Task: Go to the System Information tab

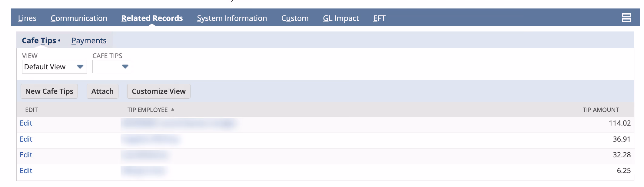Action: point(232,18)
